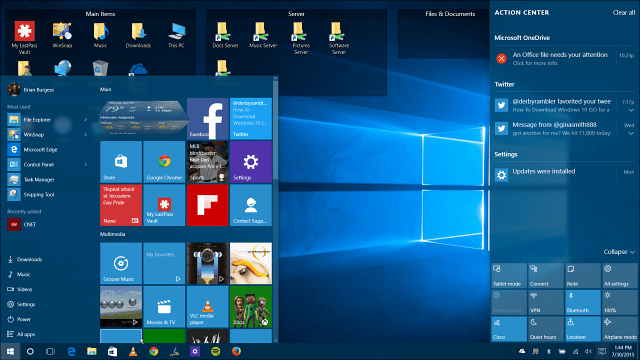Click the Brian Burgess user account

(31, 89)
